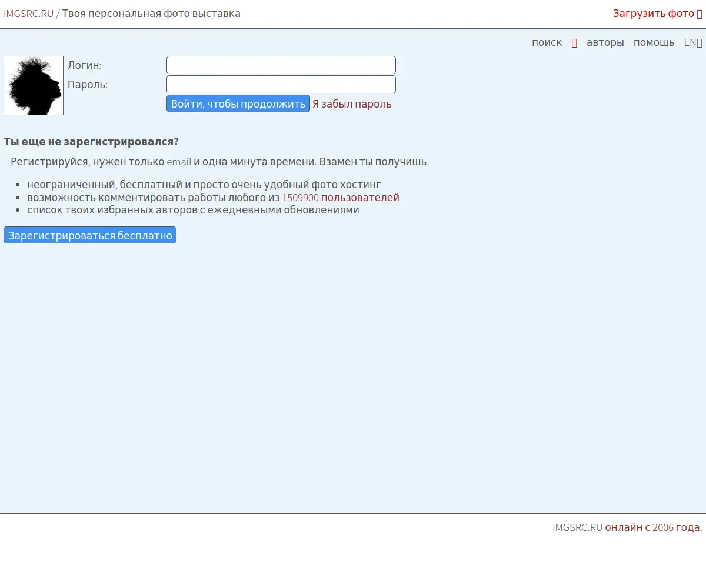This screenshot has height=588, width=706.
Task: Click the footer "онлайн с 2006 года" text
Action: [x=653, y=527]
